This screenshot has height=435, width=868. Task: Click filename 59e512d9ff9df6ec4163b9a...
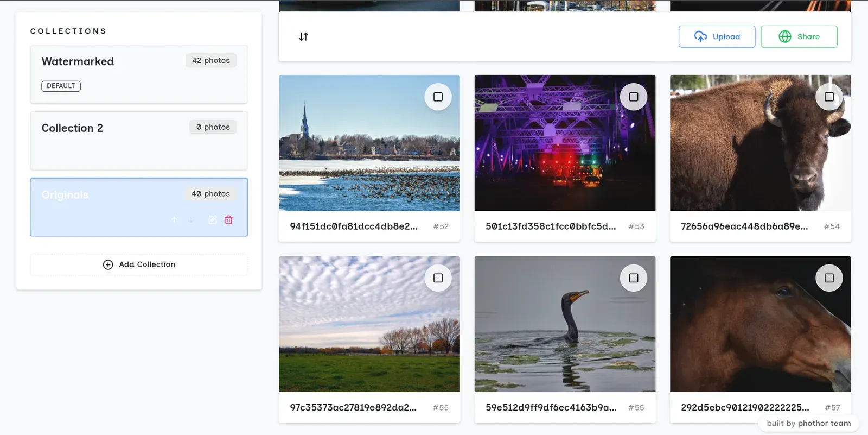(x=551, y=407)
